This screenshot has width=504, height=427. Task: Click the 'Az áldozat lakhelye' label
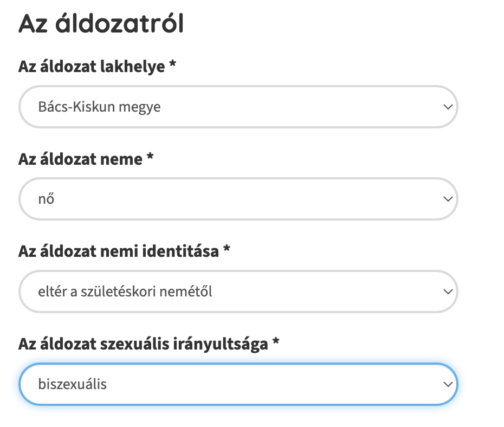point(91,67)
